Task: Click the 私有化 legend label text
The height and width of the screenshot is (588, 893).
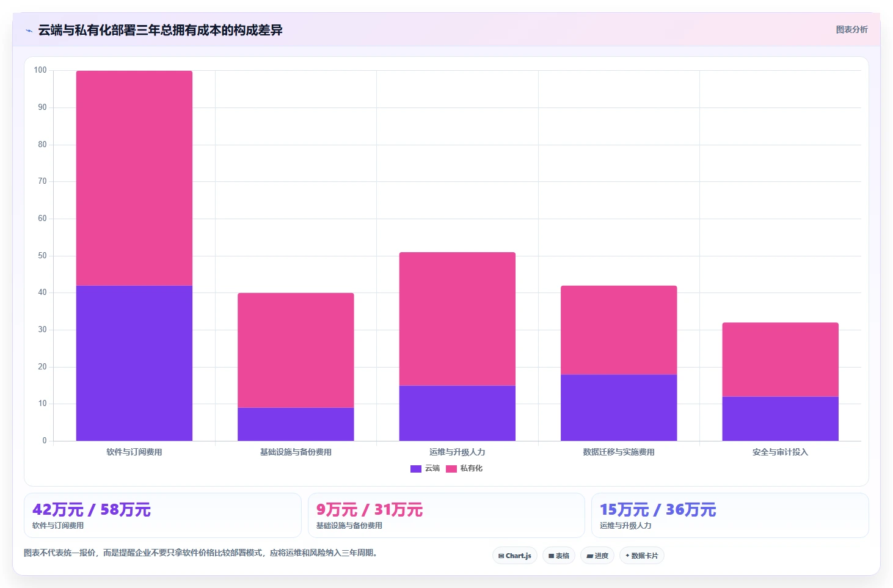Action: [x=472, y=468]
